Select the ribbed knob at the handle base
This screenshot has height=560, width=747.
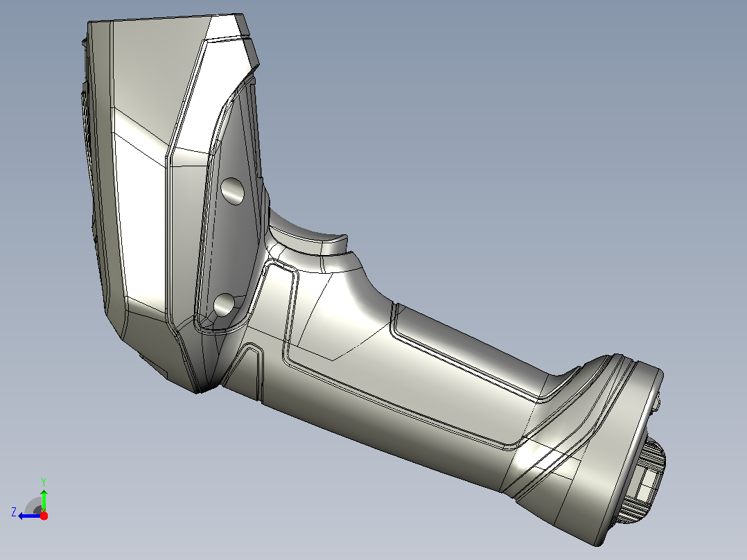642,482
